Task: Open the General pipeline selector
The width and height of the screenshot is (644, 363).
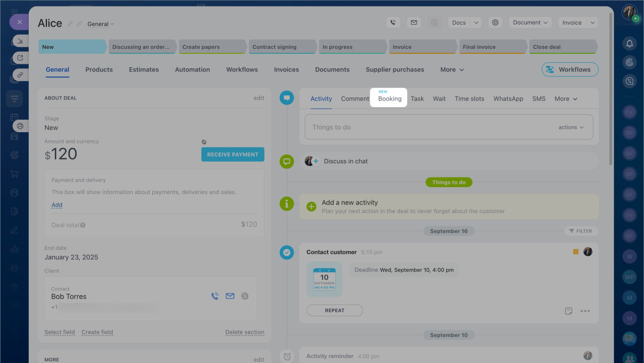Action: pos(101,24)
